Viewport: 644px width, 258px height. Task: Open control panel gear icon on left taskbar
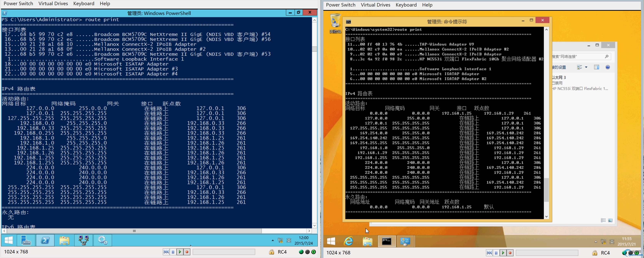tap(102, 241)
